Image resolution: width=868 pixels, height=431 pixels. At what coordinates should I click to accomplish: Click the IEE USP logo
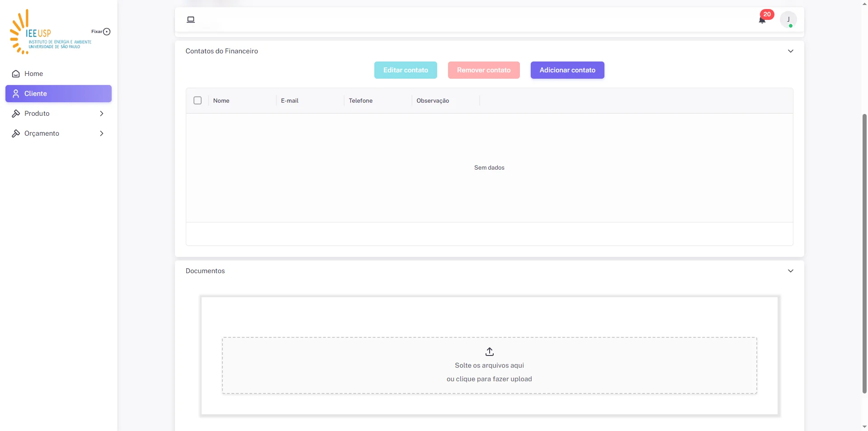tap(51, 32)
